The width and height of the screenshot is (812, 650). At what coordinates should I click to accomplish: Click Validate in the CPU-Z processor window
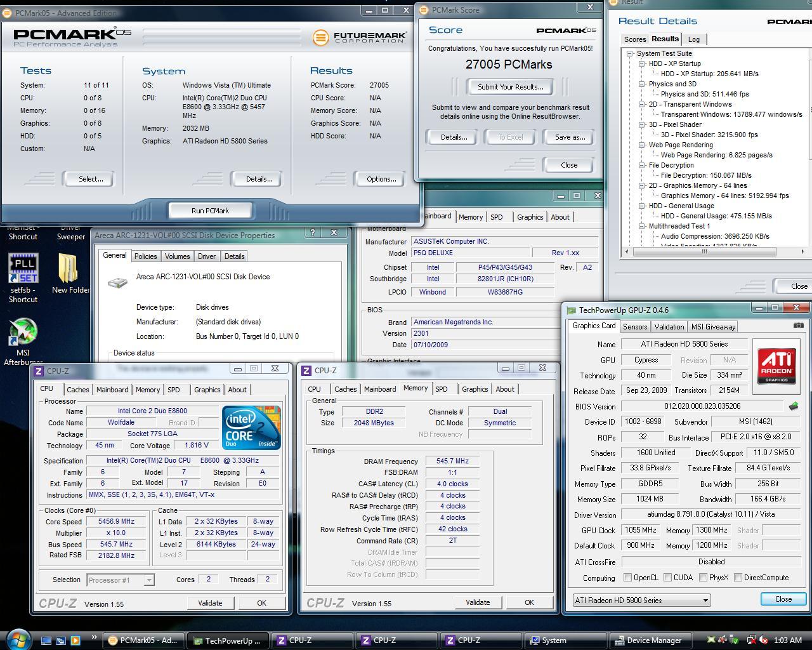[210, 603]
